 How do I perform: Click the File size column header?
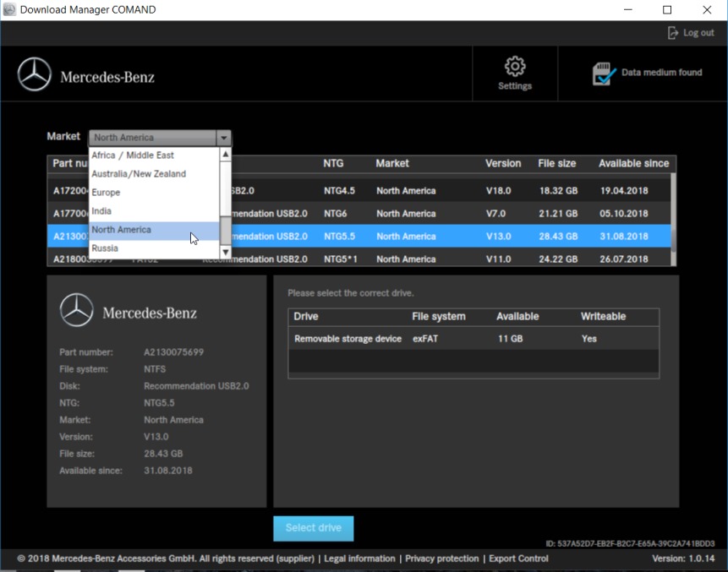[x=556, y=163]
